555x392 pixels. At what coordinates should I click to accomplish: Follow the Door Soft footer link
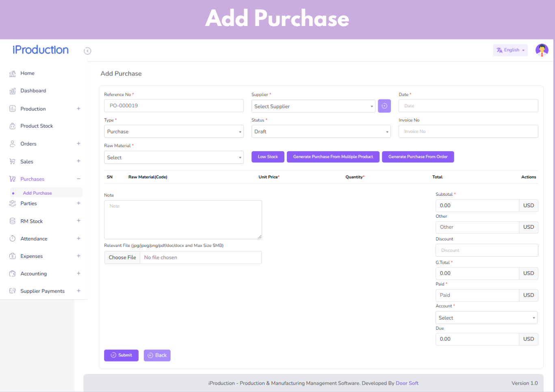click(x=407, y=383)
